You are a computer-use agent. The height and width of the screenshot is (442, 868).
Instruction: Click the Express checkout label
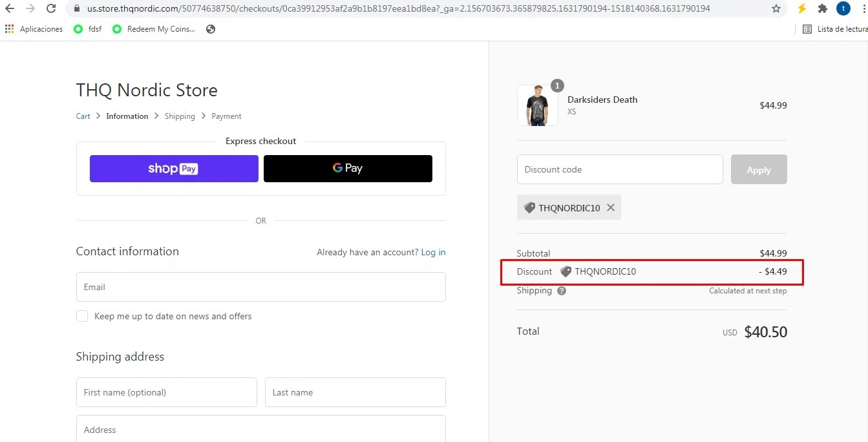coord(260,141)
